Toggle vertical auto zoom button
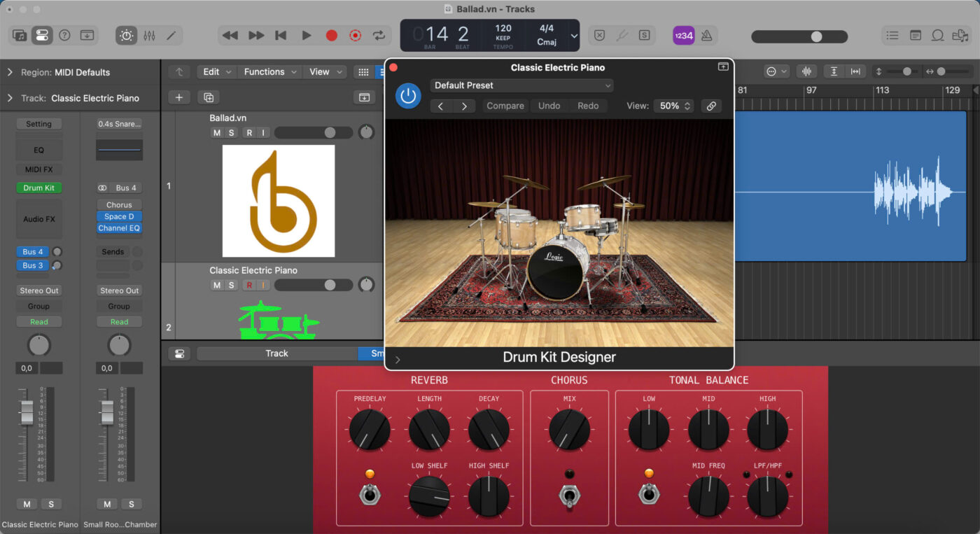This screenshot has height=534, width=980. pyautogui.click(x=834, y=71)
